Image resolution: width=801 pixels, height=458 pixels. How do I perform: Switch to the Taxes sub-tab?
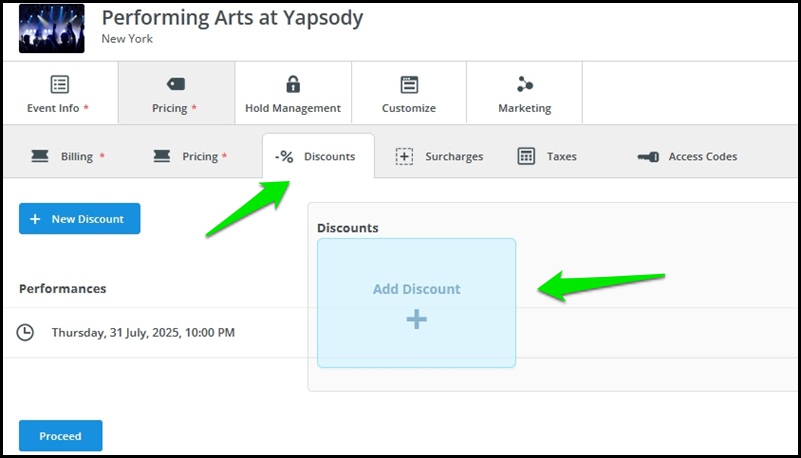coord(547,156)
